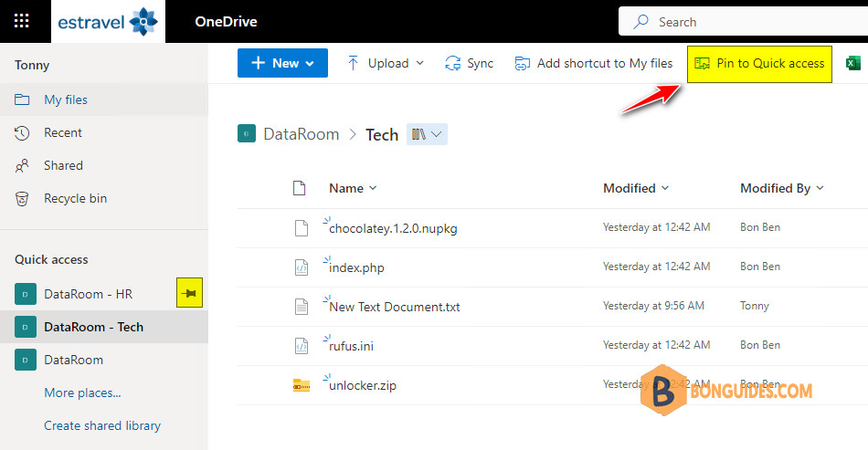Open Shared in sidebar
This screenshot has height=450, width=868.
click(x=104, y=165)
